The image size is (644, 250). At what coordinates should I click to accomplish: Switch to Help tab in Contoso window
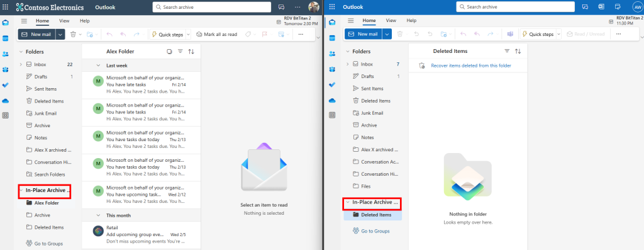tap(85, 21)
